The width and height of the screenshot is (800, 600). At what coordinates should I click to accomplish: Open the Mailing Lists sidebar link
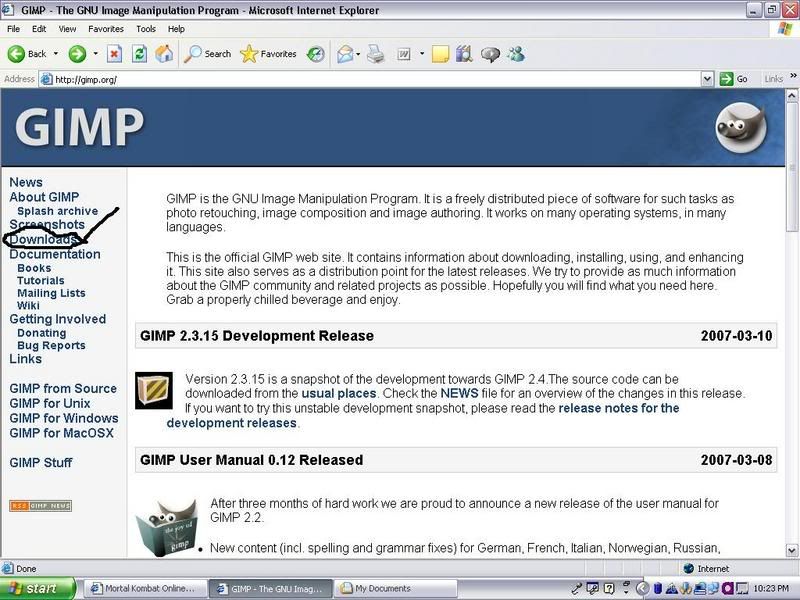pos(51,293)
